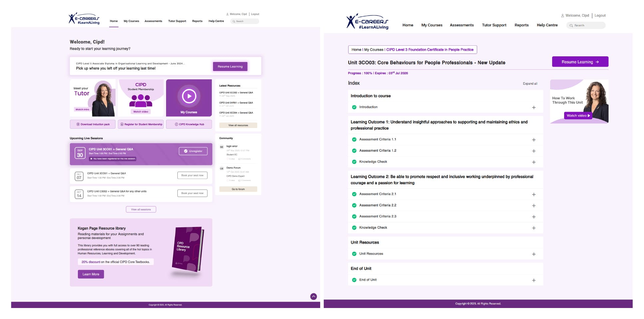Open Assessments in the left navigation bar

pyautogui.click(x=153, y=21)
